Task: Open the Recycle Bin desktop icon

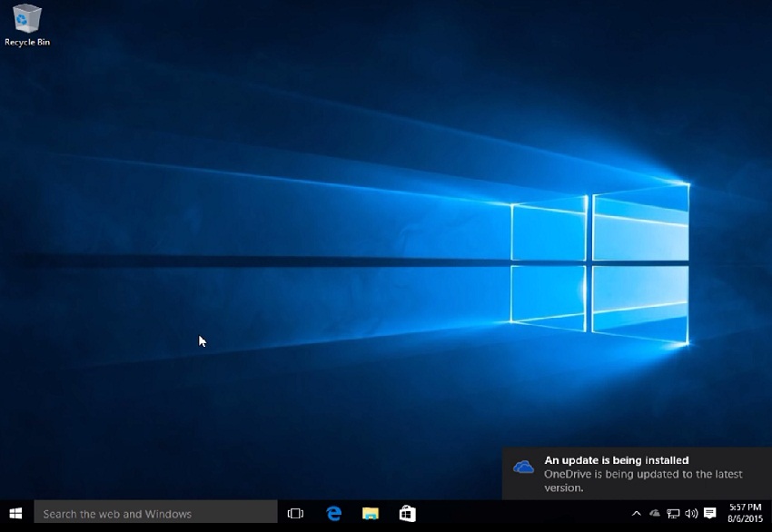Action: 27,25
